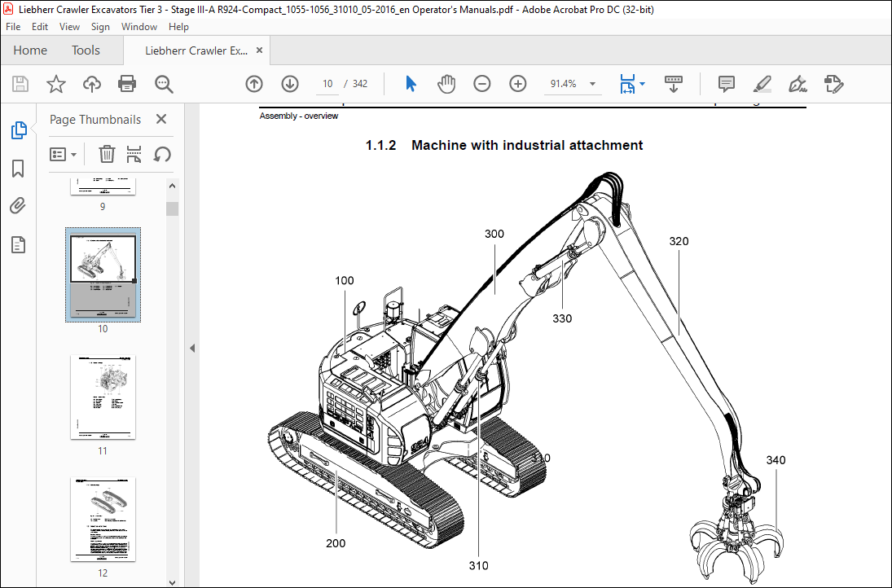Select page 10 thumbnail
Viewport: 892px width, 588px height.
click(x=103, y=276)
